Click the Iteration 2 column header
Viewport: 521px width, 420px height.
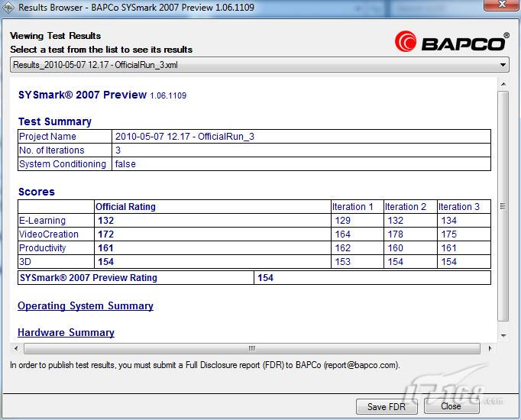406,206
